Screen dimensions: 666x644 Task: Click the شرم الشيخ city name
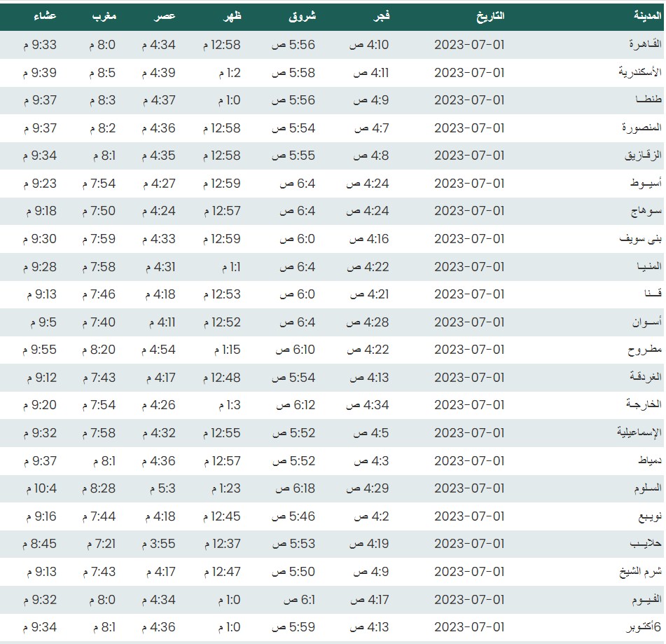point(638,572)
